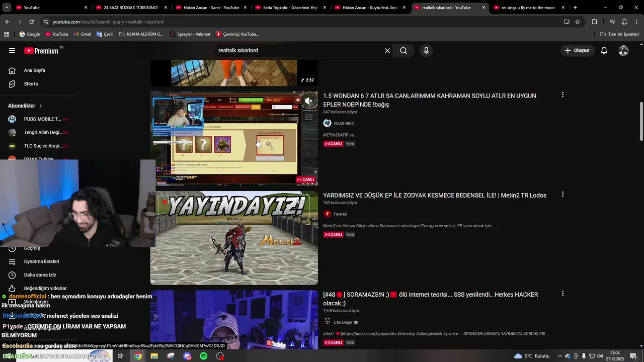This screenshot has width=644, height=362.
Task: Open more options for OCAK REIS video
Action: 562,95
